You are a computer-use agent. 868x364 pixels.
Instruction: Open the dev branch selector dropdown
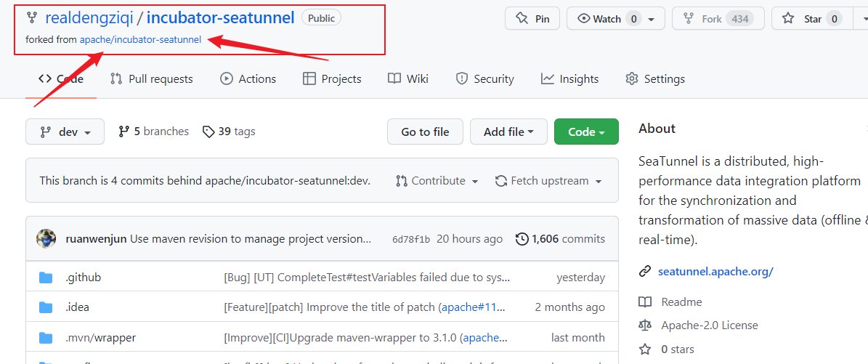point(65,132)
